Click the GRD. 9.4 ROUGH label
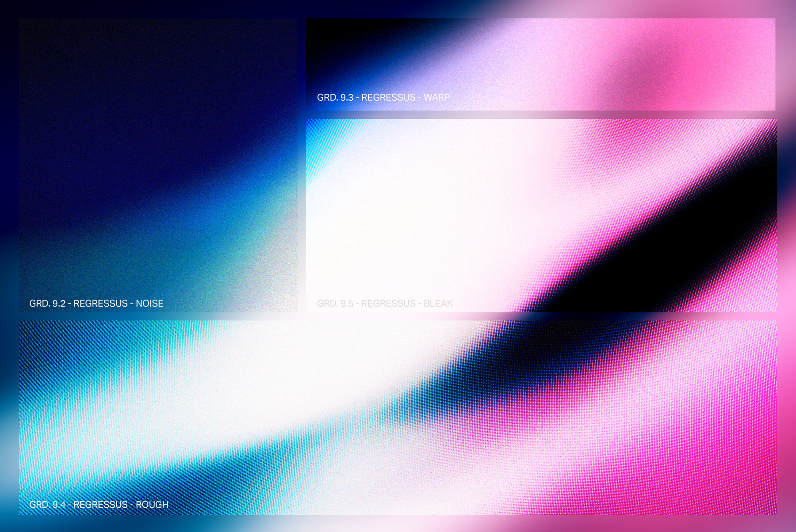Viewport: 796px width, 532px height. pos(98,503)
